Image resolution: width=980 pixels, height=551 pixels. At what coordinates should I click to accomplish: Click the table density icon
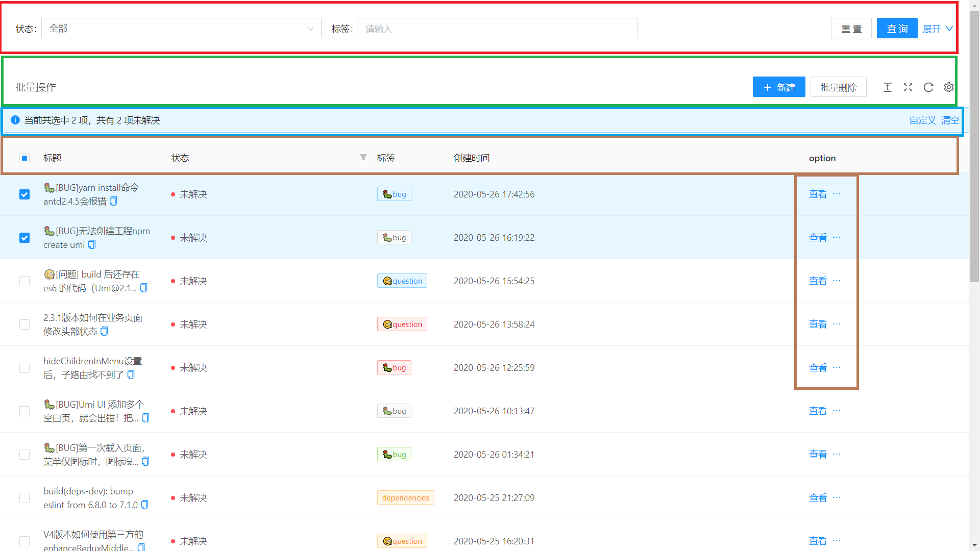click(x=888, y=87)
